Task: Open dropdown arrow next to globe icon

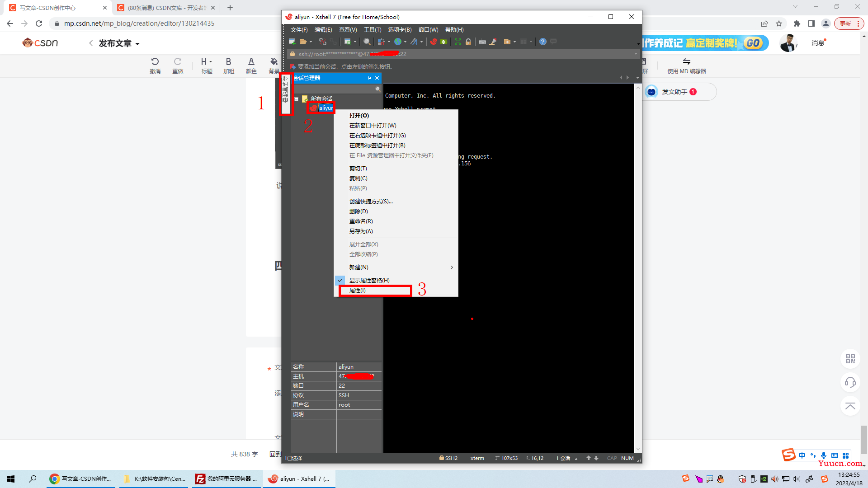Action: click(x=405, y=42)
